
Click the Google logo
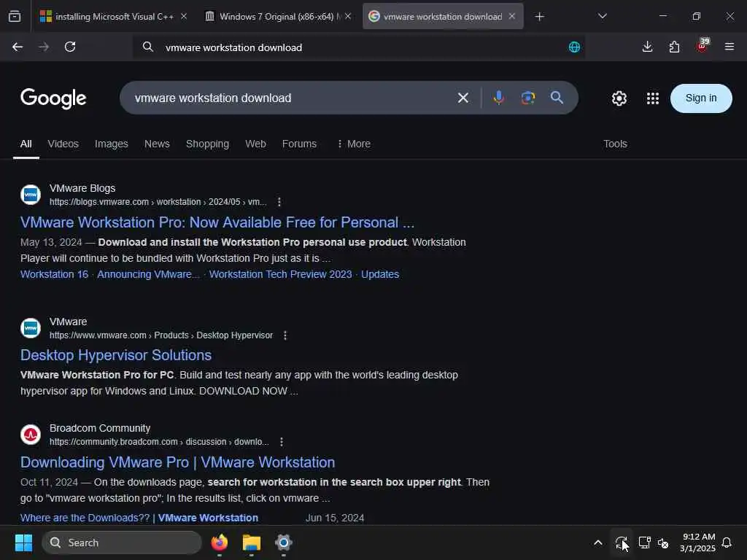point(53,98)
